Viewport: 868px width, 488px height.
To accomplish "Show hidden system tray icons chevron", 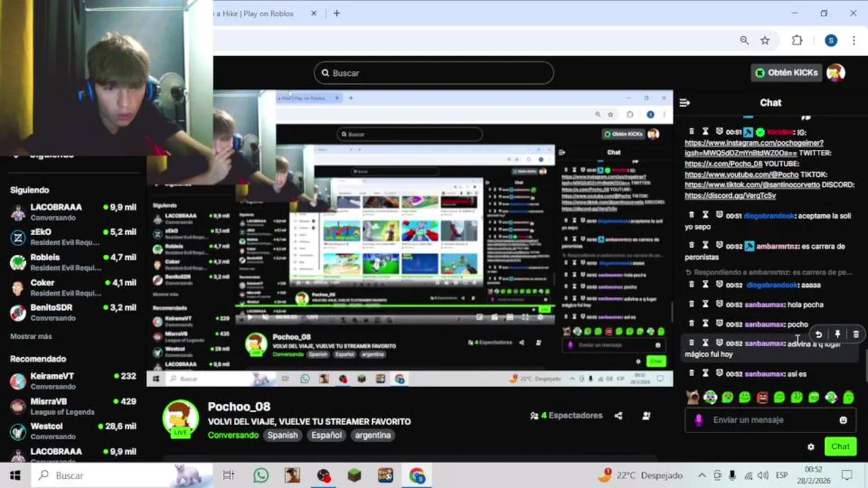I will point(702,475).
